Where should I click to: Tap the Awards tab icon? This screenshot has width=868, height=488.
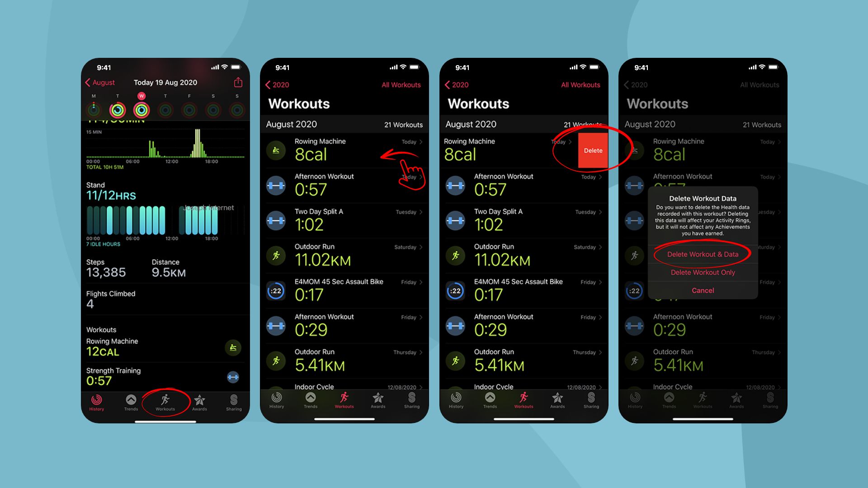click(200, 400)
